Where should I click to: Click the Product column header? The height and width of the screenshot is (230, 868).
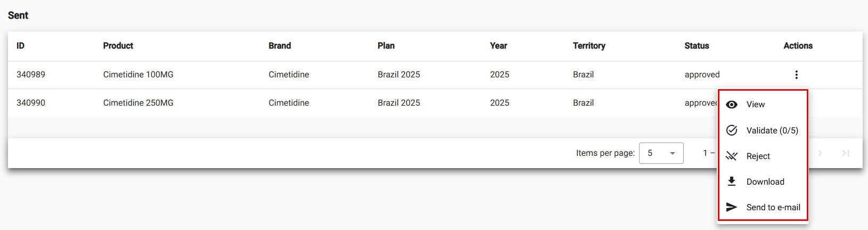pos(118,46)
